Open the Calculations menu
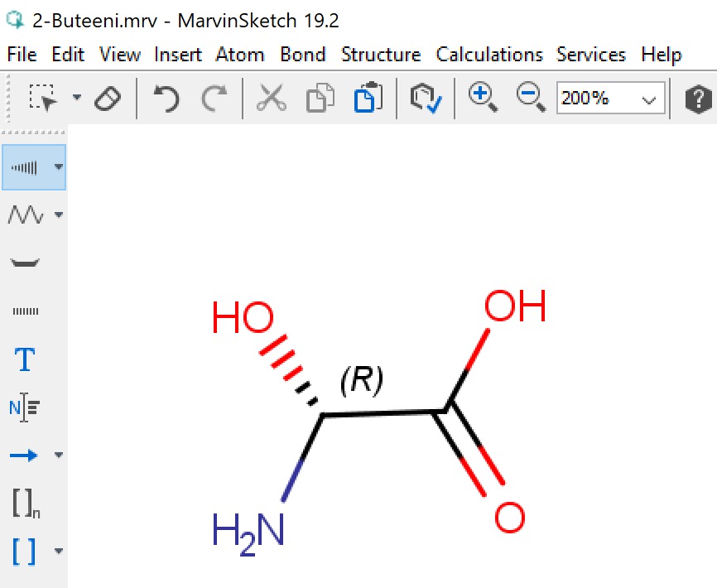This screenshot has height=588, width=717. pyautogui.click(x=488, y=55)
